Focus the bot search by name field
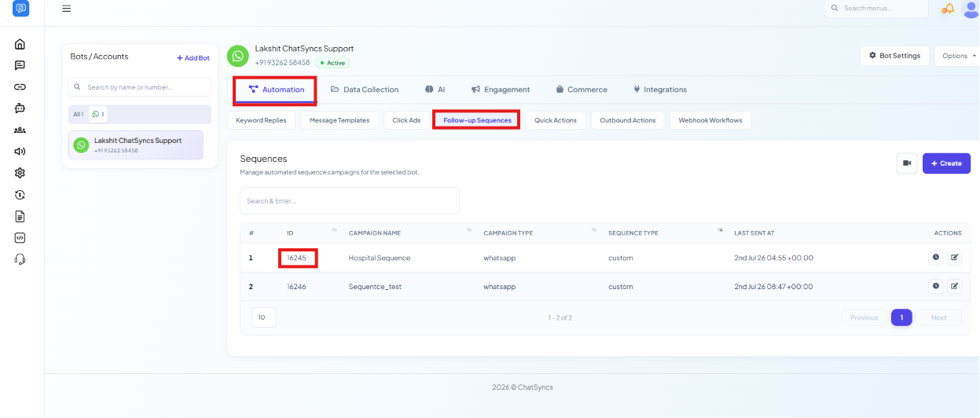Viewport: 980px width, 418px height. pyautogui.click(x=140, y=87)
